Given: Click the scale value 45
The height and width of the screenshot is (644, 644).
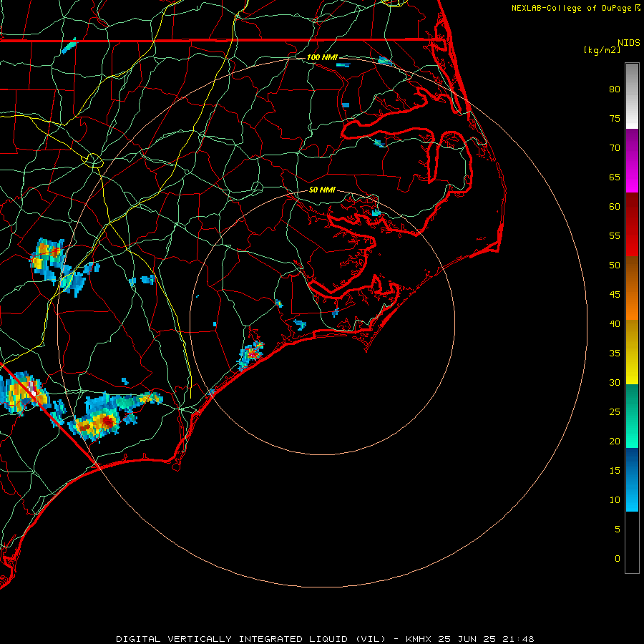Looking at the screenshot, I should pyautogui.click(x=615, y=295).
